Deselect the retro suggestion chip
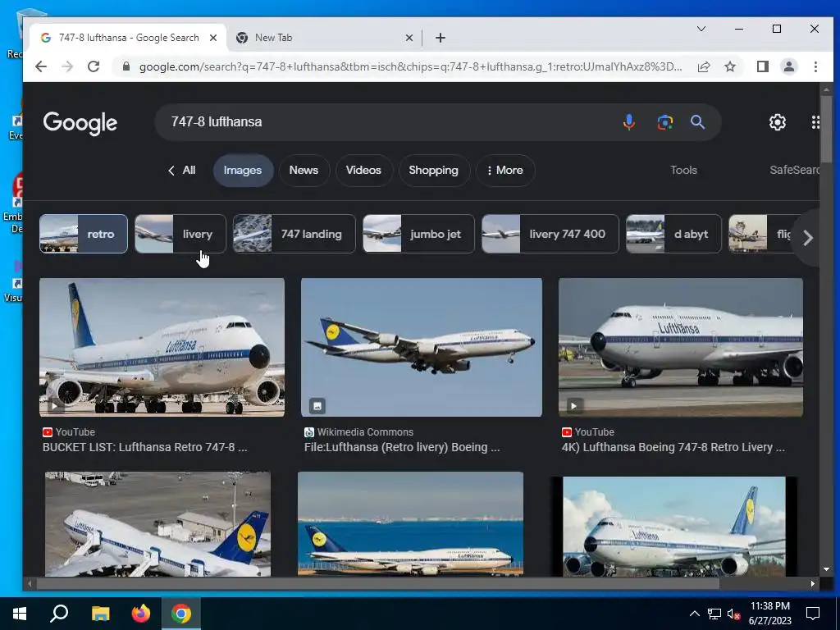Viewport: 840px width, 630px height. (x=84, y=234)
